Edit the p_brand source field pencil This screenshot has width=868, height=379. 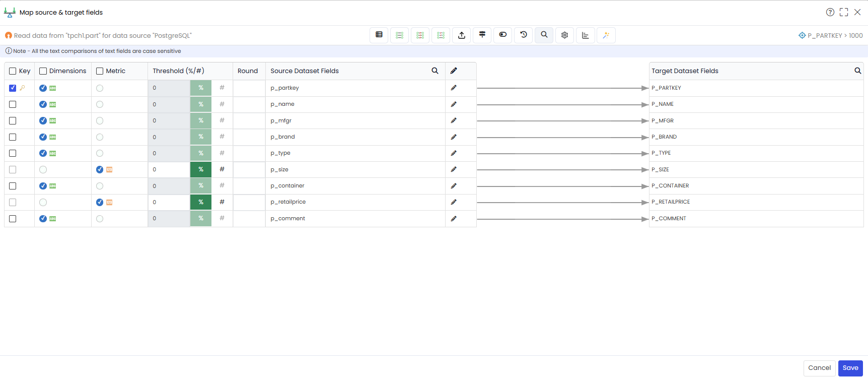[454, 137]
